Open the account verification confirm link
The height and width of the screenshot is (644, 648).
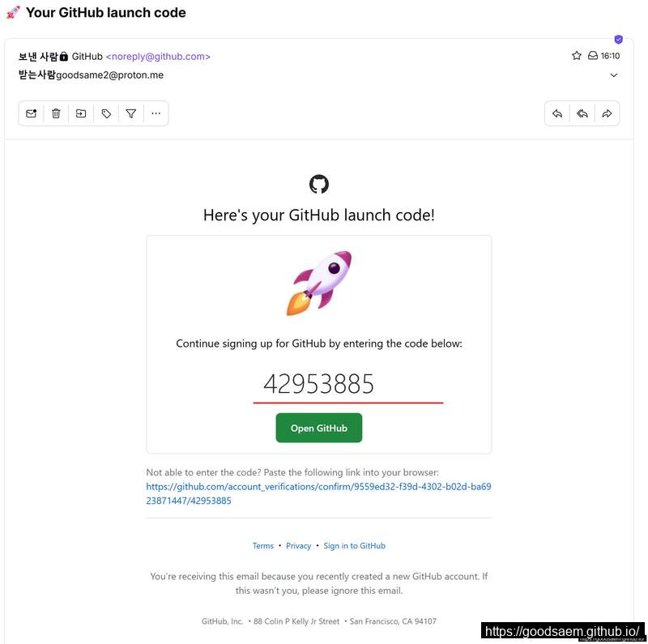point(318,493)
